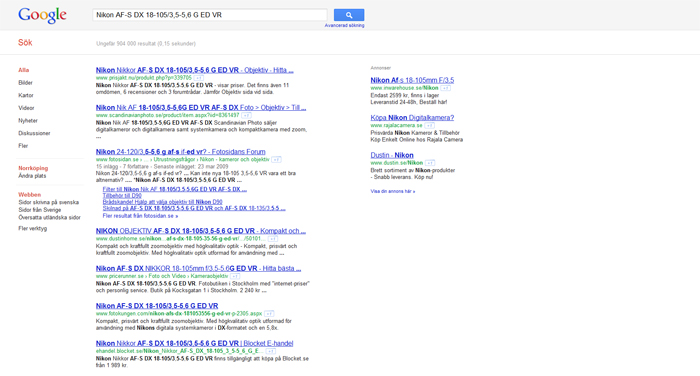Image resolution: width=700 pixels, height=376 pixels.
Task: Click the Annonser label above ads
Action: pyautogui.click(x=380, y=68)
